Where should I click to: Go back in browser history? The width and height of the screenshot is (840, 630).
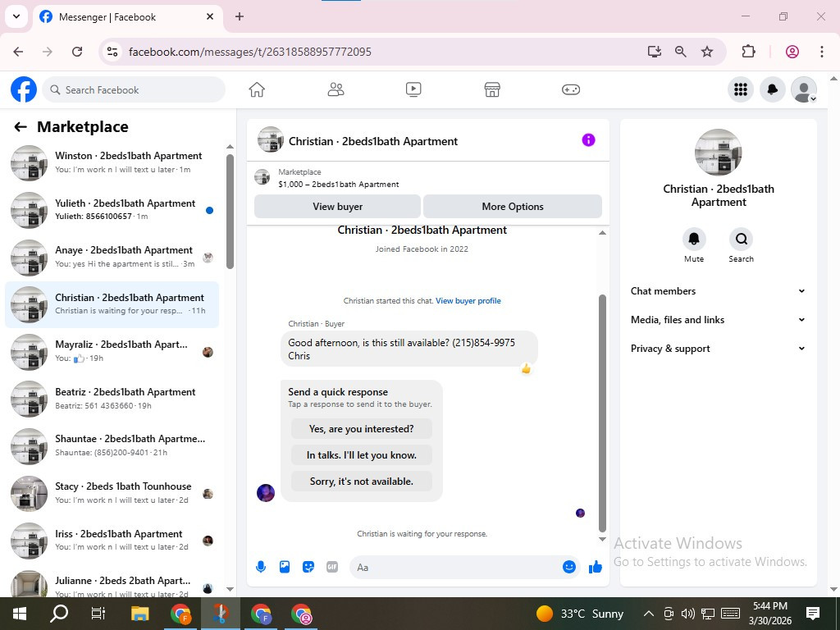coord(18,52)
